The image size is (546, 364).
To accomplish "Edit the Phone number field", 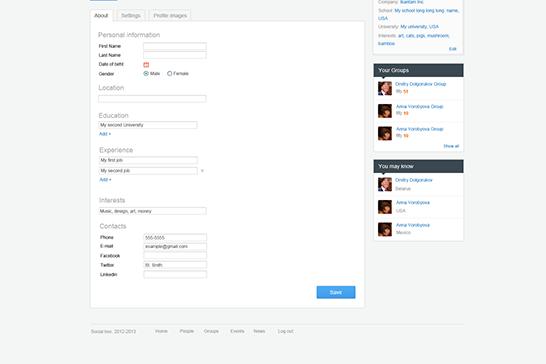I will (175, 238).
